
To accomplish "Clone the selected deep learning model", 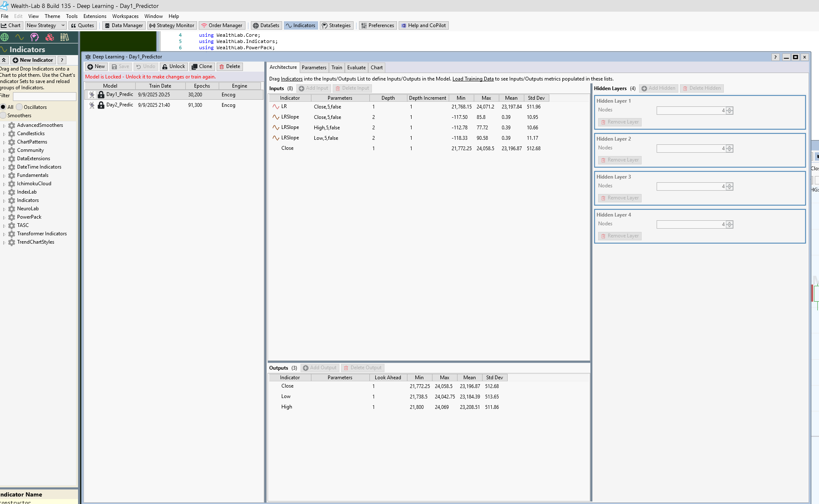I will (x=202, y=66).
